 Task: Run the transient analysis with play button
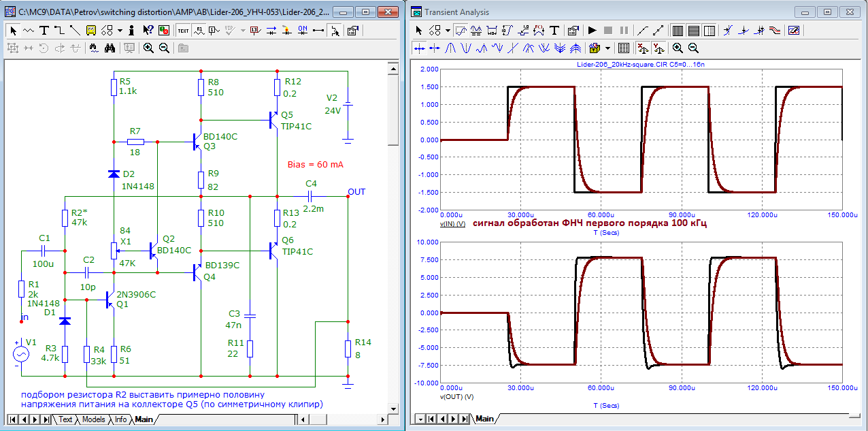pos(592,30)
